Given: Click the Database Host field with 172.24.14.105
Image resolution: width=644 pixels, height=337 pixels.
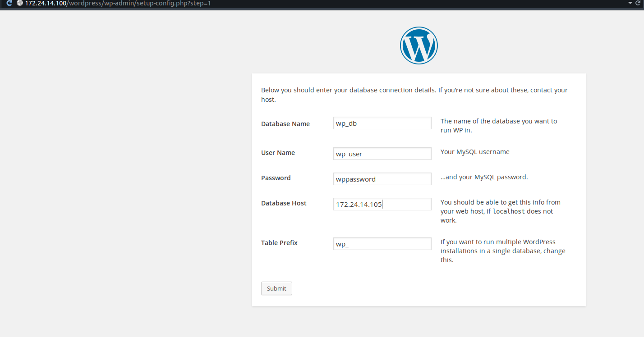Looking at the screenshot, I should click(382, 204).
